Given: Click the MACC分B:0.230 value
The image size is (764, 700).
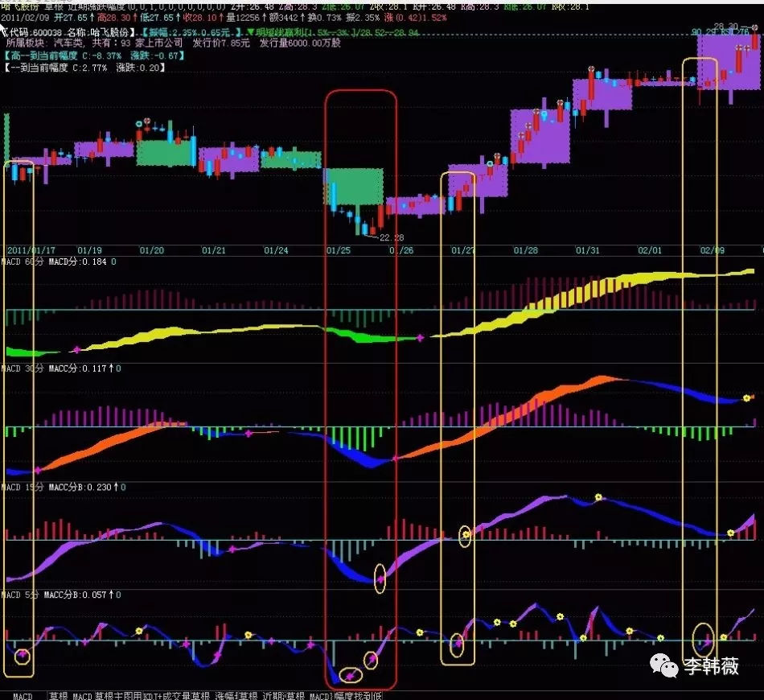Looking at the screenshot, I should click(80, 487).
